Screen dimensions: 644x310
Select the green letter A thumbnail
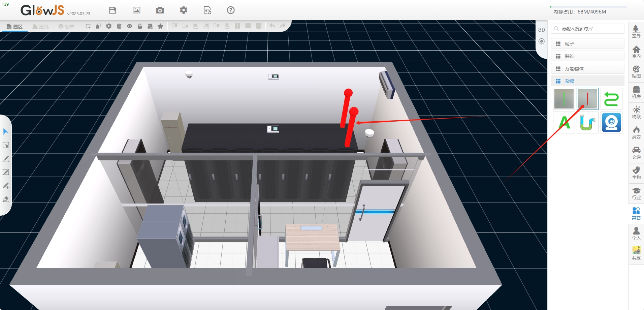coord(564,122)
